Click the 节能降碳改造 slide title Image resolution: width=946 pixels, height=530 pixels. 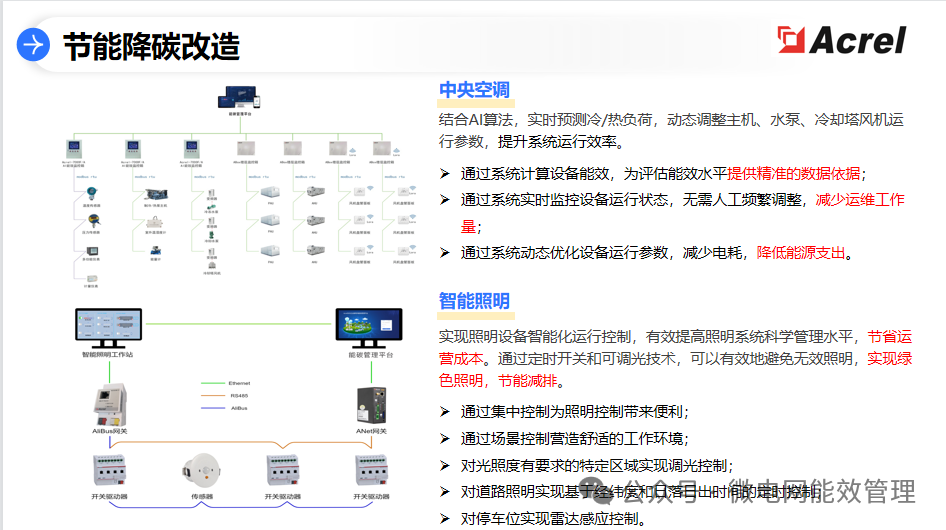tap(151, 46)
